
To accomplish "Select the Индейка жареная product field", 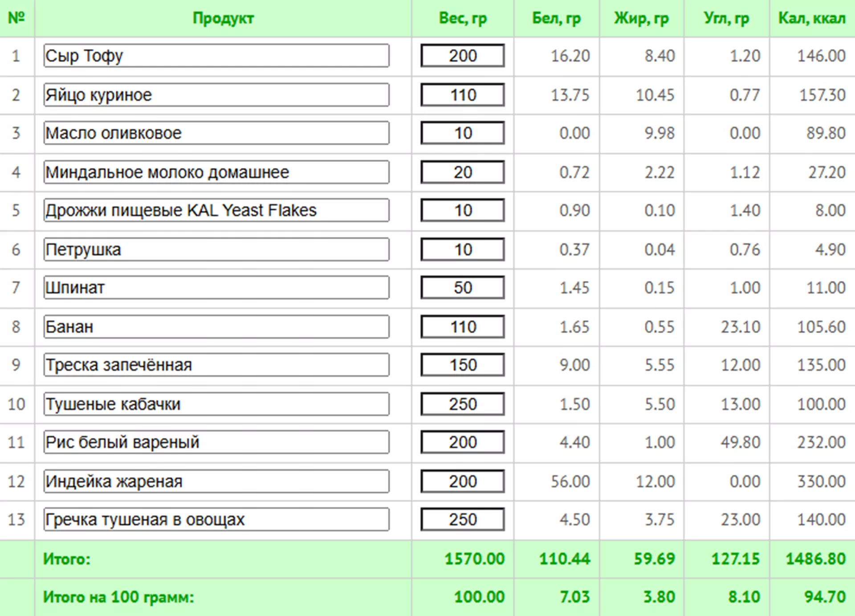I will click(x=216, y=481).
